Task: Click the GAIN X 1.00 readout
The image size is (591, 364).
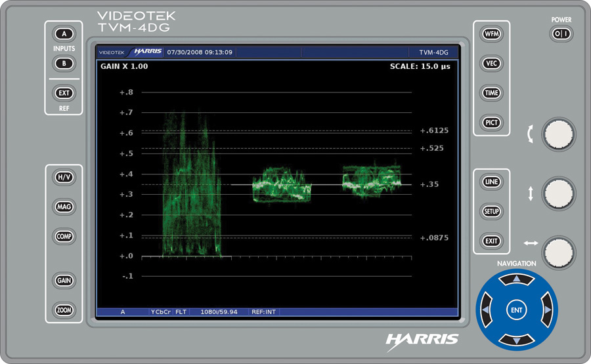Action: pos(124,66)
